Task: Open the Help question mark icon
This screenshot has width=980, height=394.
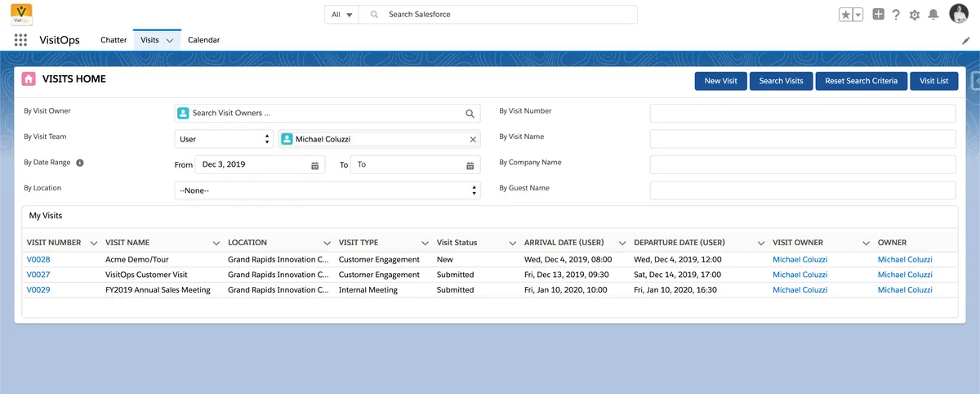Action: point(896,15)
